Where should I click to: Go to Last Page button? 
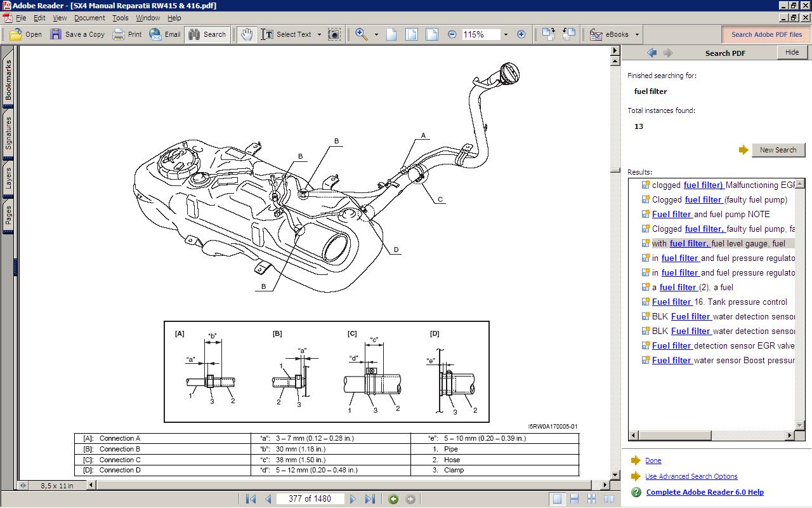pos(370,499)
